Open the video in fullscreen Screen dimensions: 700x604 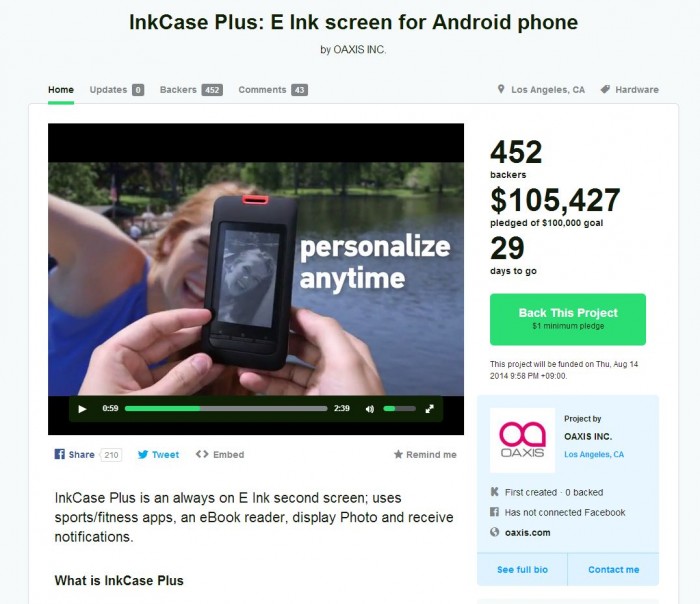click(429, 408)
